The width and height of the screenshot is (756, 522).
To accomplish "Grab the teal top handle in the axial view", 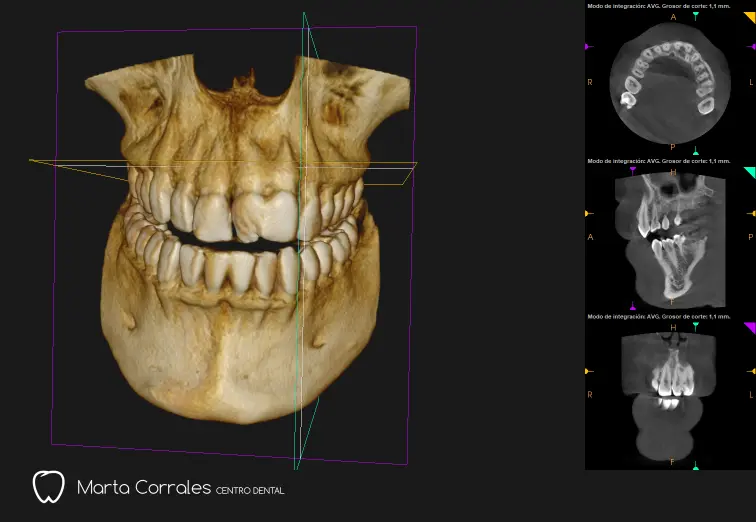I will tap(696, 16).
